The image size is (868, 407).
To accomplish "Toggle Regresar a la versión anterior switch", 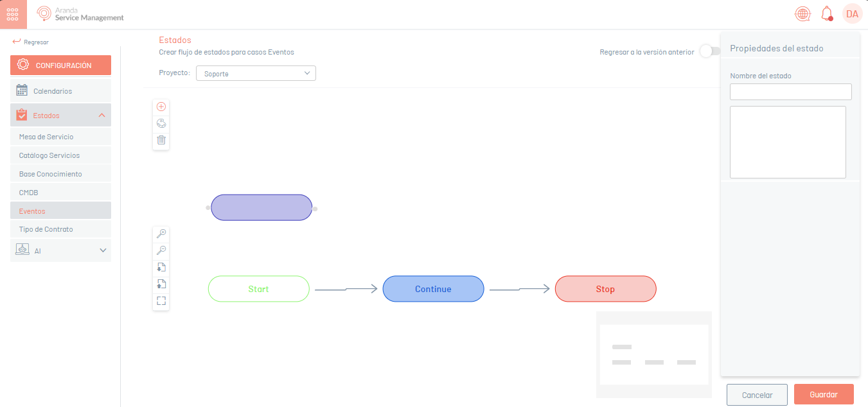I will (709, 51).
